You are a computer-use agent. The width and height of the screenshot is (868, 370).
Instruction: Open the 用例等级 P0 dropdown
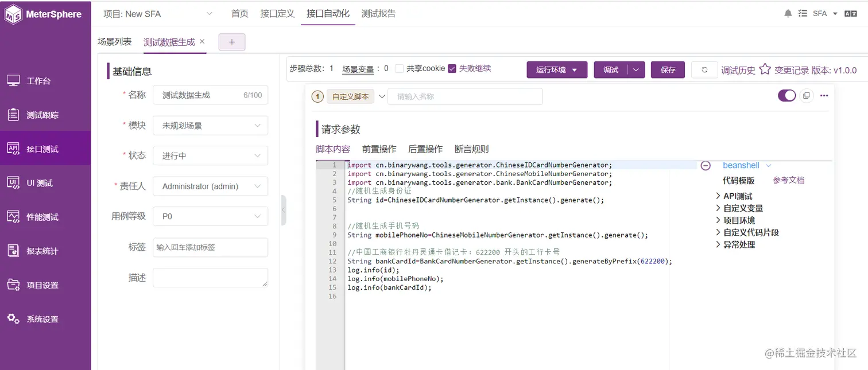click(210, 216)
